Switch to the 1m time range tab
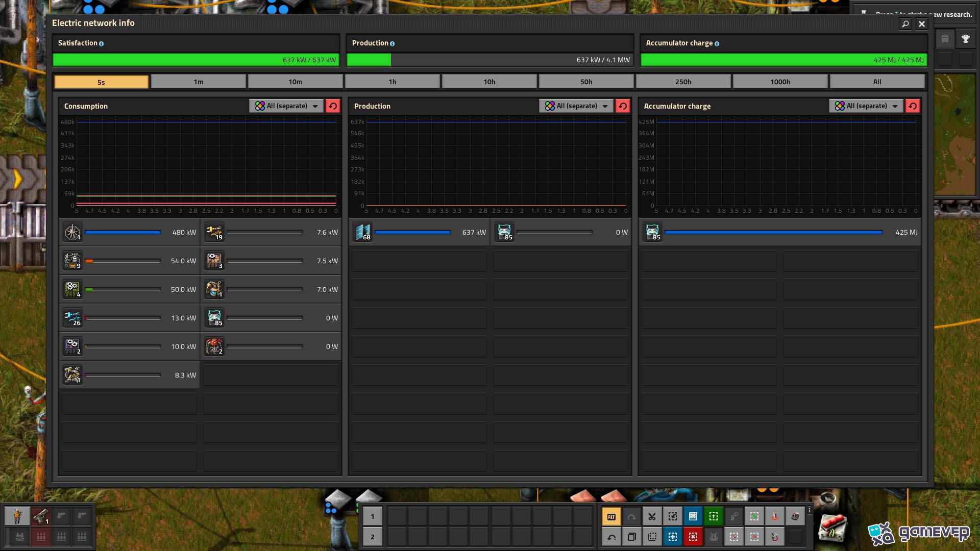The height and width of the screenshot is (551, 980). click(199, 82)
